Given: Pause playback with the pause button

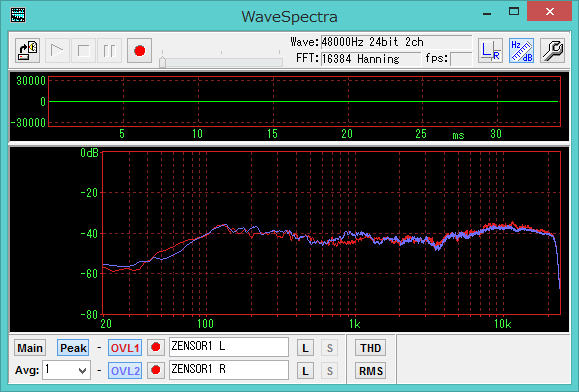Looking at the screenshot, I should 110,51.
